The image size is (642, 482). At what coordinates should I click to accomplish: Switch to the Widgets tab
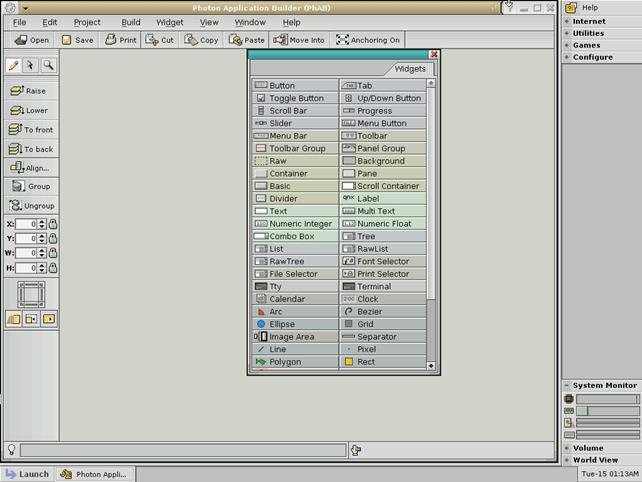(410, 69)
